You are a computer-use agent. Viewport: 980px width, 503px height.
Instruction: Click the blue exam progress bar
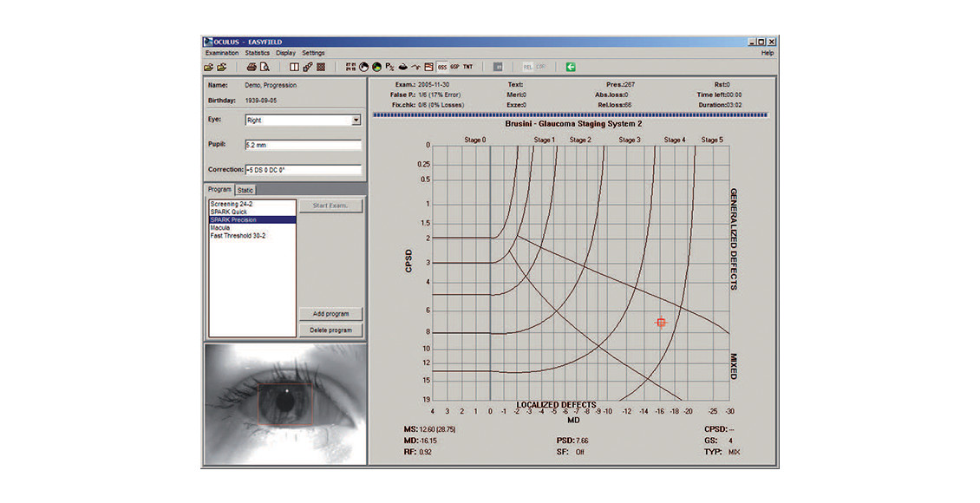coord(571,115)
